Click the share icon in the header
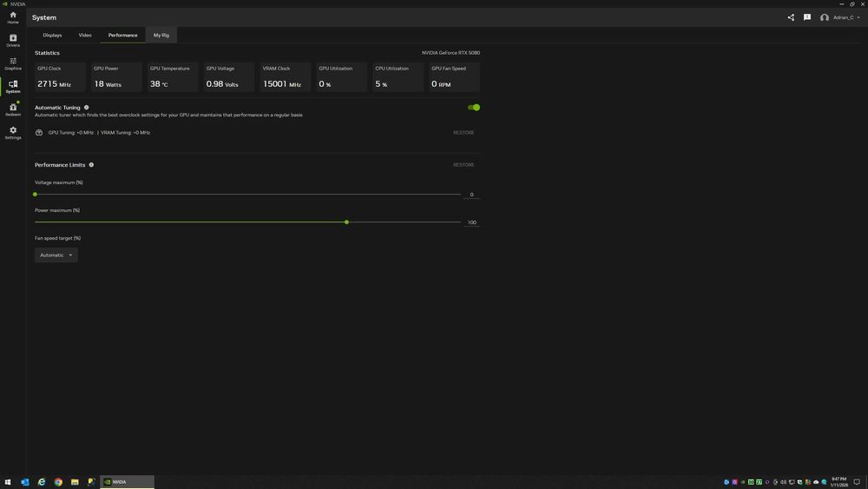This screenshot has width=868, height=489. click(791, 17)
